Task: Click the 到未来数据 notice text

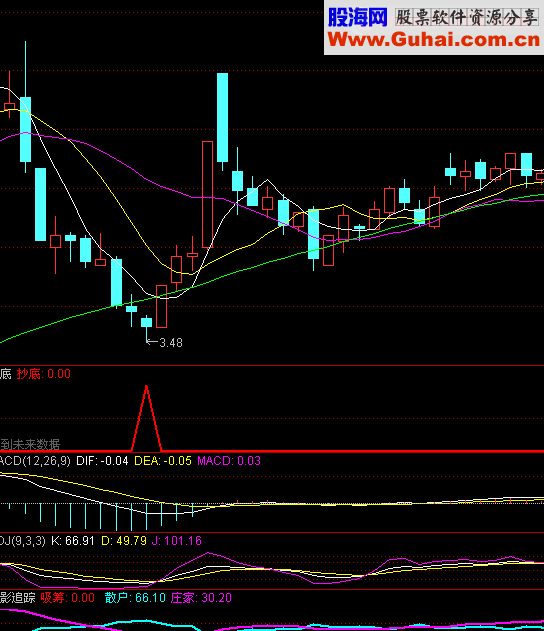Action: (30, 444)
